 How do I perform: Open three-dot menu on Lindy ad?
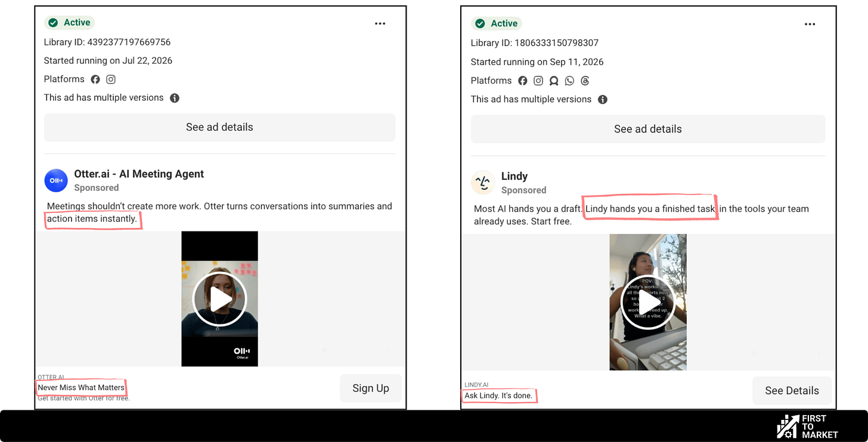tap(810, 24)
